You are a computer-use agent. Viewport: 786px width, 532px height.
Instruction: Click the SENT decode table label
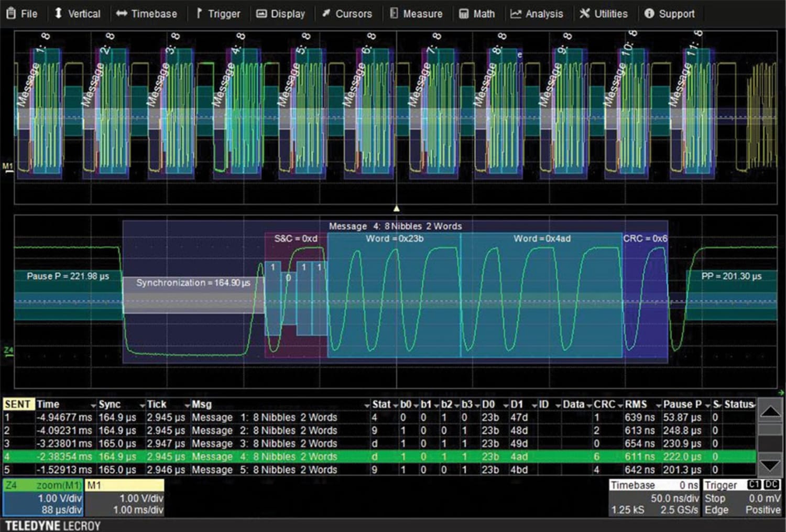(18, 404)
